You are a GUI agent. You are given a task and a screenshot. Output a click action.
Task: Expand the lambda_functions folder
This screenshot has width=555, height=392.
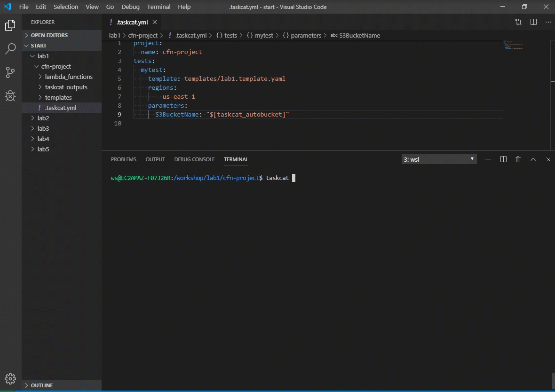pos(62,77)
